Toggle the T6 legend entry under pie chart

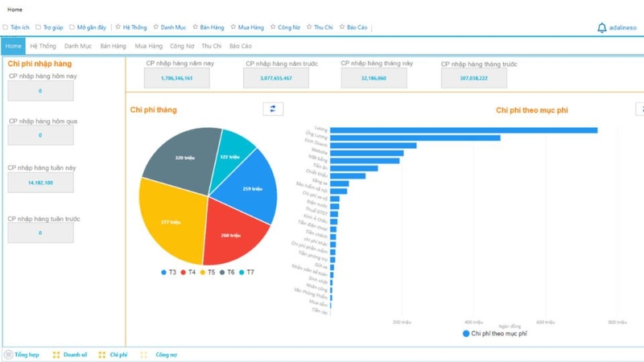(226, 273)
